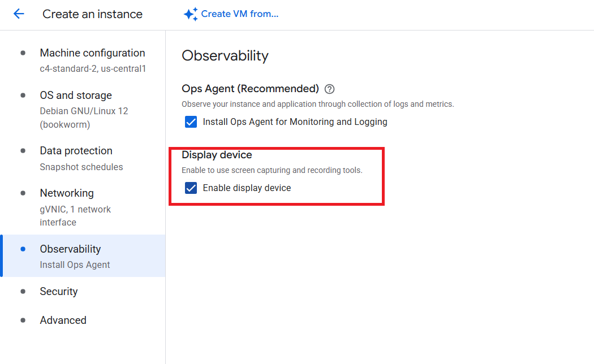Click the Observability bullet in the sidebar
This screenshot has height=364, width=594.
tap(23, 249)
